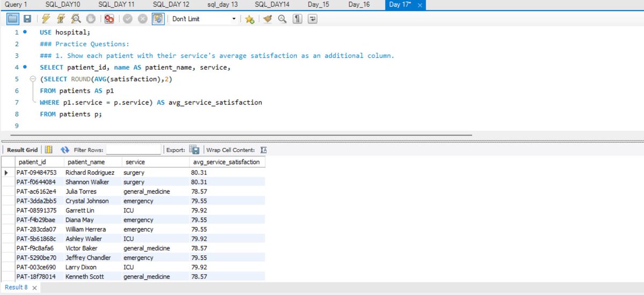Stop query execution hand icon
Viewport: 644px width, 295px height.
(91, 19)
